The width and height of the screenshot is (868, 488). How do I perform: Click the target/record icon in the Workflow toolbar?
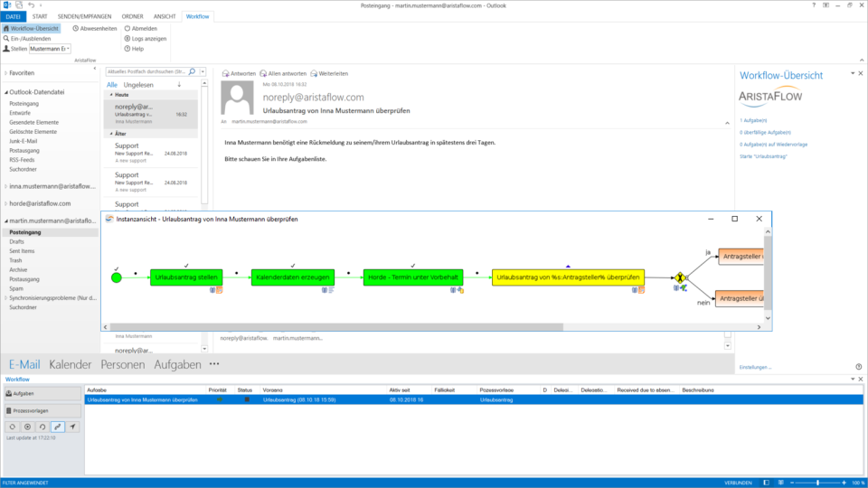[x=27, y=427]
